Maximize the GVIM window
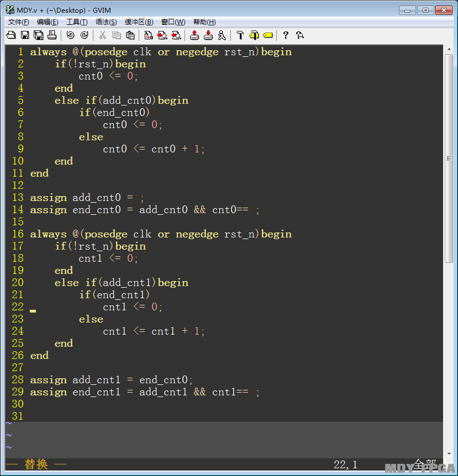458x476 pixels. tap(425, 10)
